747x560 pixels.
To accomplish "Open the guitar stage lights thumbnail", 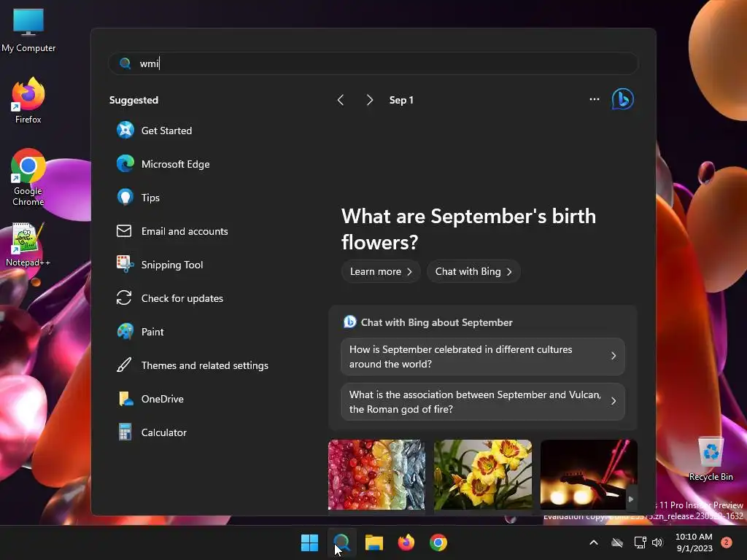I will click(589, 474).
